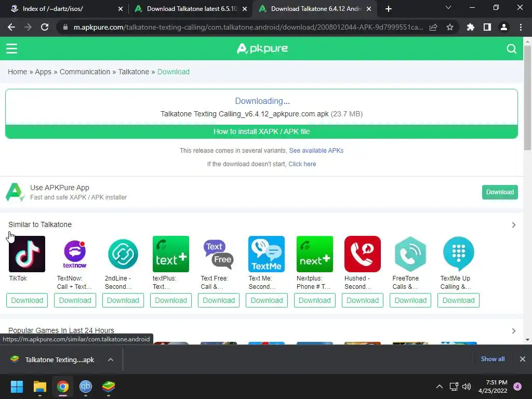Open See available APKs link

[x=316, y=151]
